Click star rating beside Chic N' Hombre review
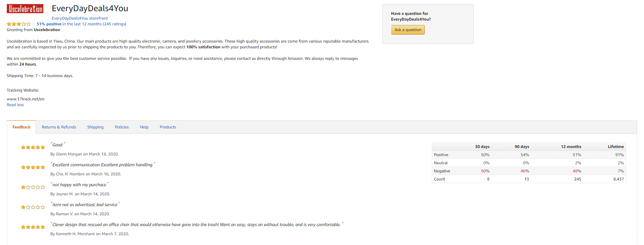Image resolution: width=644 pixels, height=245 pixels. [33, 167]
